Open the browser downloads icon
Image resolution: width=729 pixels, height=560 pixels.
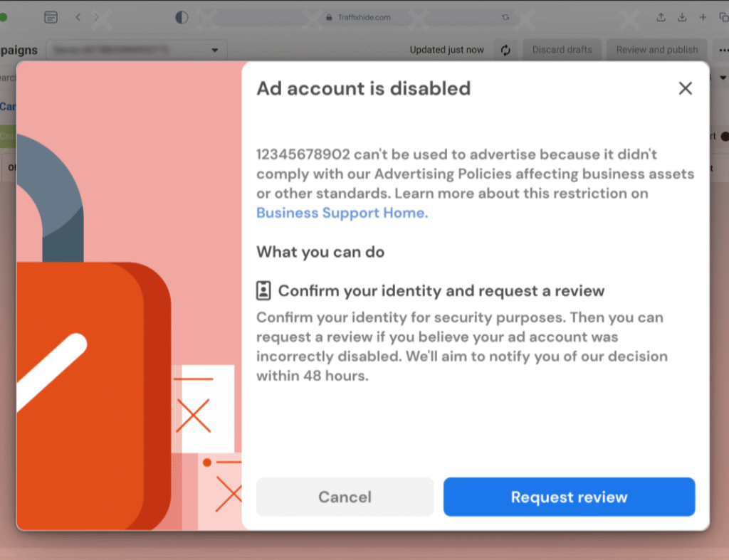(x=681, y=17)
